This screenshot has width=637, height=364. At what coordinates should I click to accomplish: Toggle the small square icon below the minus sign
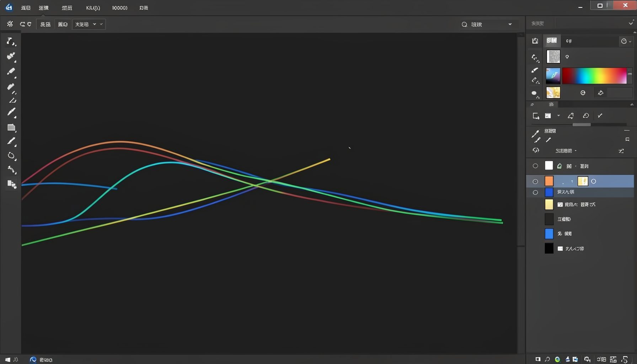coord(627,139)
